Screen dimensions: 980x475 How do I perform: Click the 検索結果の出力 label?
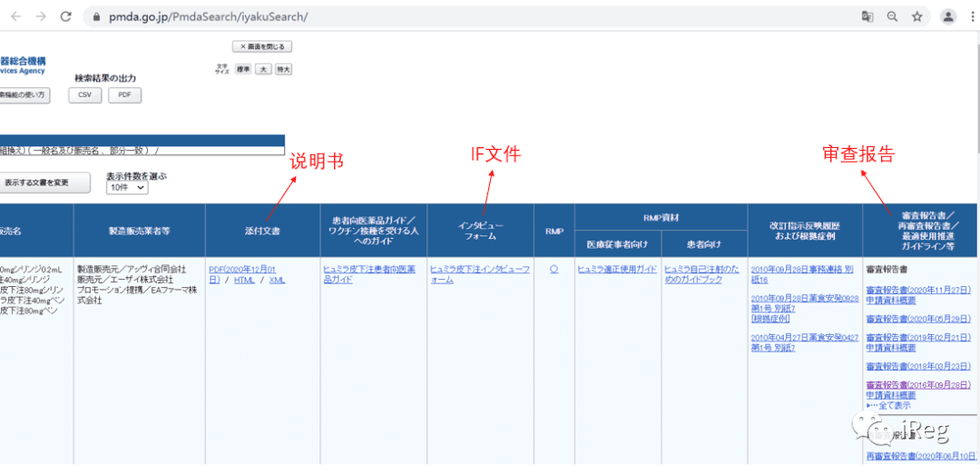coord(105,78)
